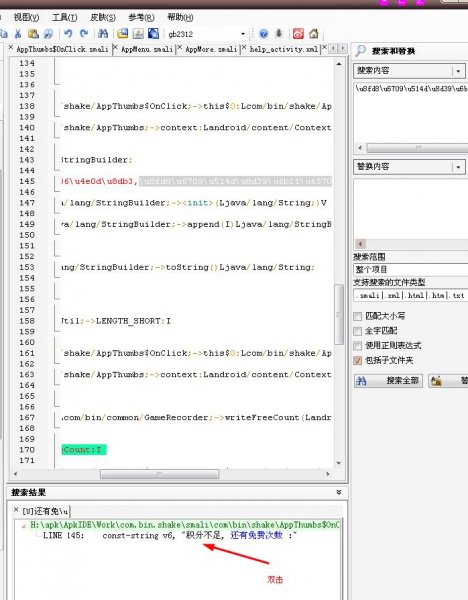Click writeFreeCount text on line 167
Viewport: 468px width, 600px height.
pos(262,417)
